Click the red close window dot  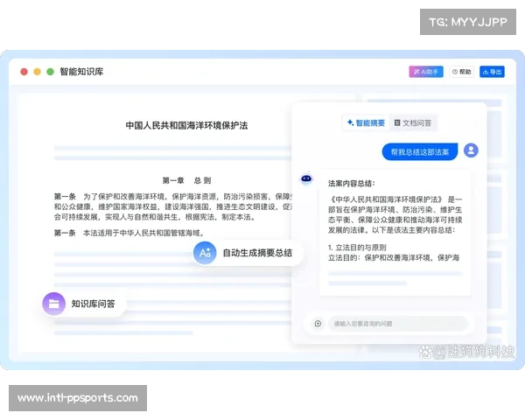(x=24, y=72)
